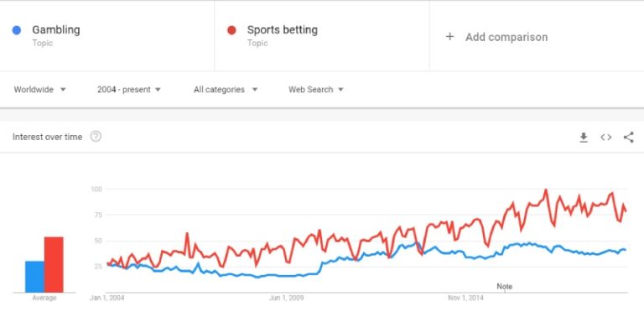Click the Add comparison button

click(496, 37)
